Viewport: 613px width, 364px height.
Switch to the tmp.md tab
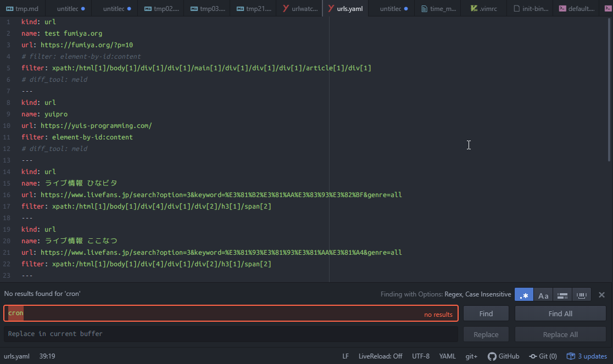(23, 9)
